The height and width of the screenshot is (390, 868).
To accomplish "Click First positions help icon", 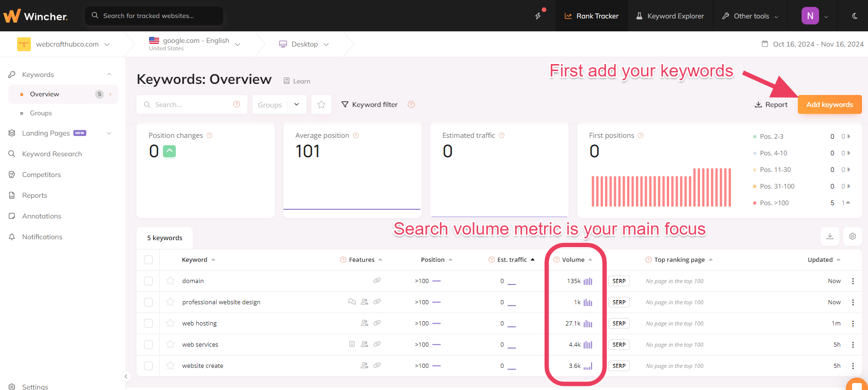I will pos(641,136).
